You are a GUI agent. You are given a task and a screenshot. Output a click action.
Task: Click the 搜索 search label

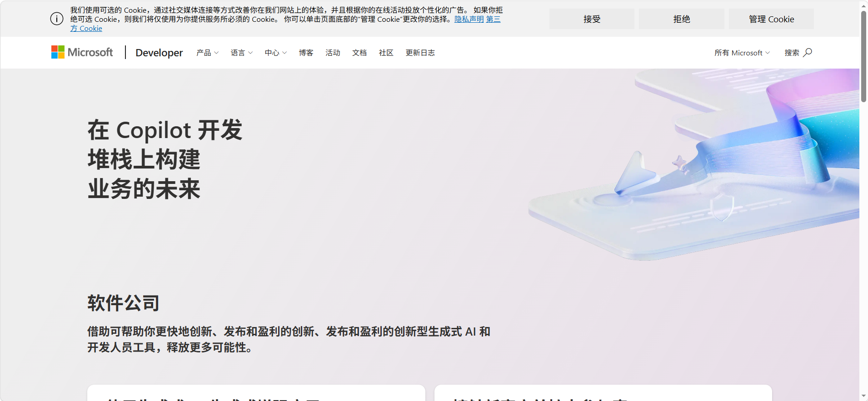pyautogui.click(x=792, y=53)
